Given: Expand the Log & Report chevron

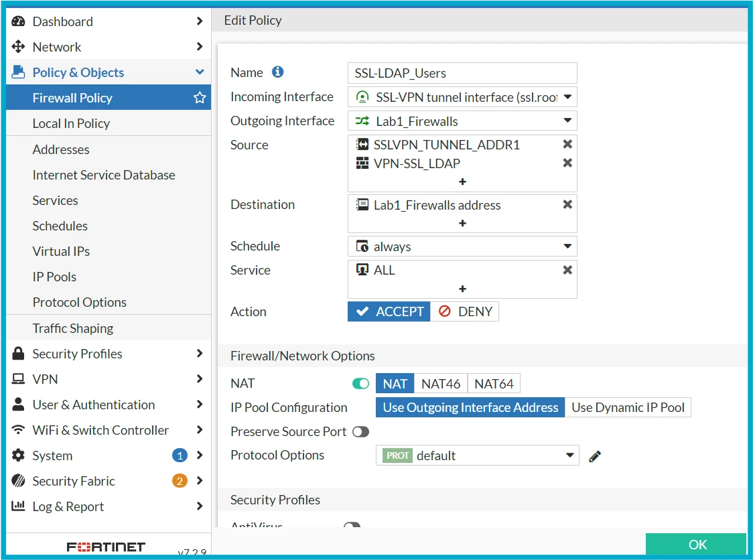Looking at the screenshot, I should (200, 506).
